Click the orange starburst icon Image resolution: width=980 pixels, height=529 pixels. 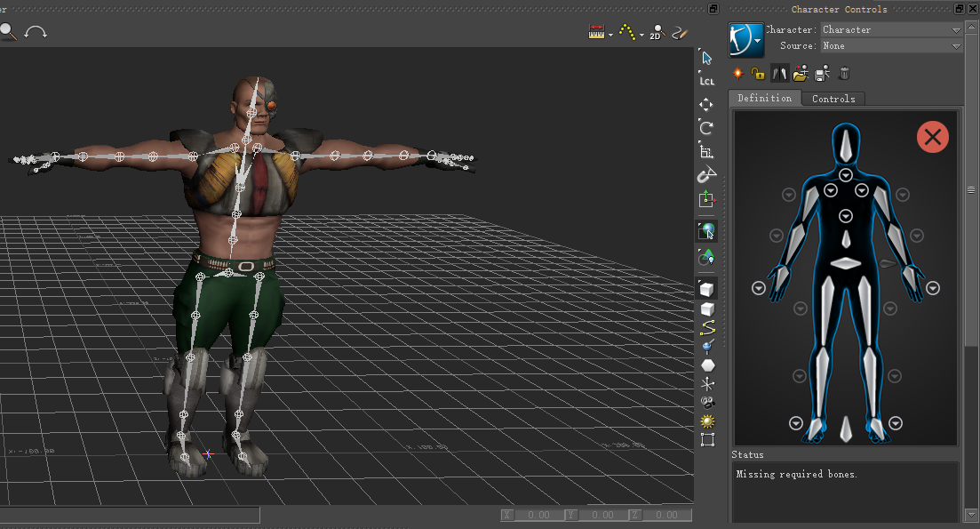click(738, 74)
